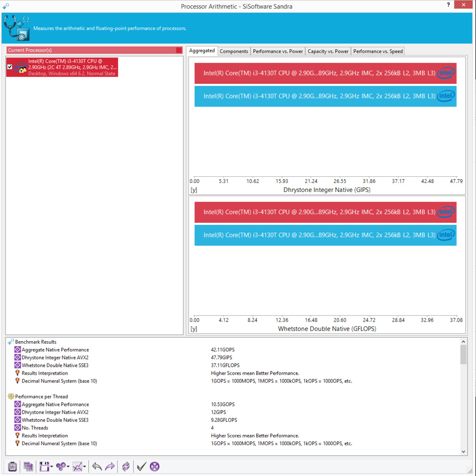This screenshot has width=476, height=476.
Task: Open the Performance vs. Power tab
Action: [278, 51]
